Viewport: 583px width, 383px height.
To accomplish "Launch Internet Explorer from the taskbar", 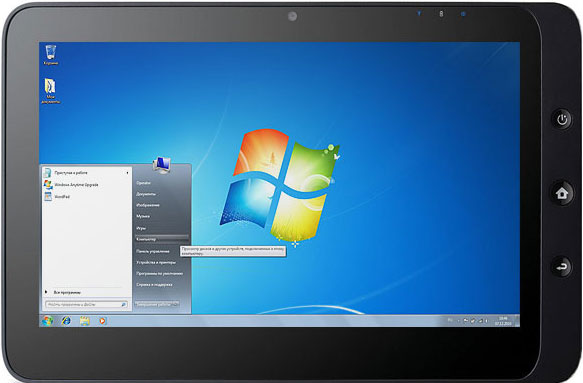I will (66, 321).
